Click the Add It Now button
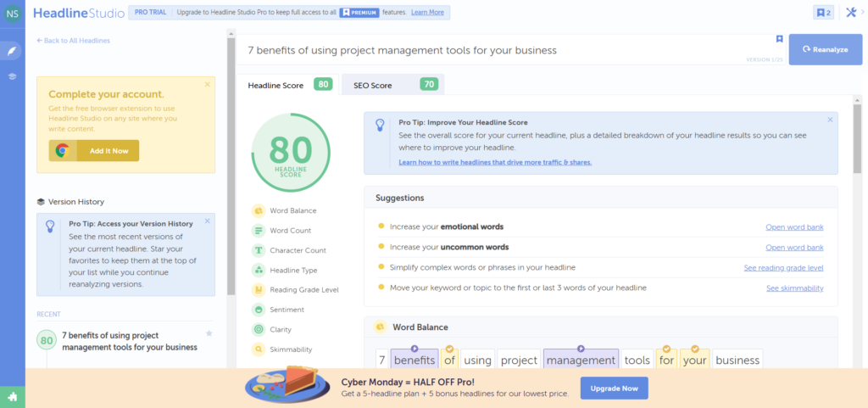This screenshot has width=868, height=408. click(94, 151)
